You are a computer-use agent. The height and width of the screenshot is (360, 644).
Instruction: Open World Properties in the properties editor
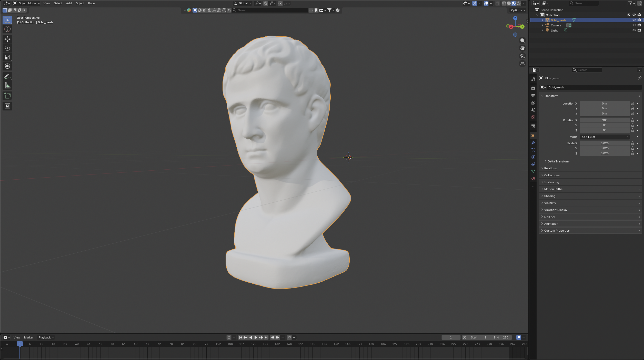point(533,117)
